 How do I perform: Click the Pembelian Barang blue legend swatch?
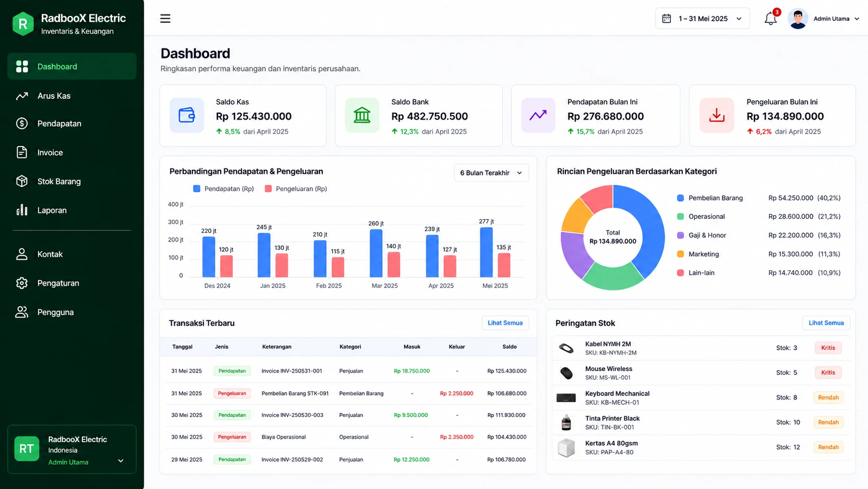point(680,198)
